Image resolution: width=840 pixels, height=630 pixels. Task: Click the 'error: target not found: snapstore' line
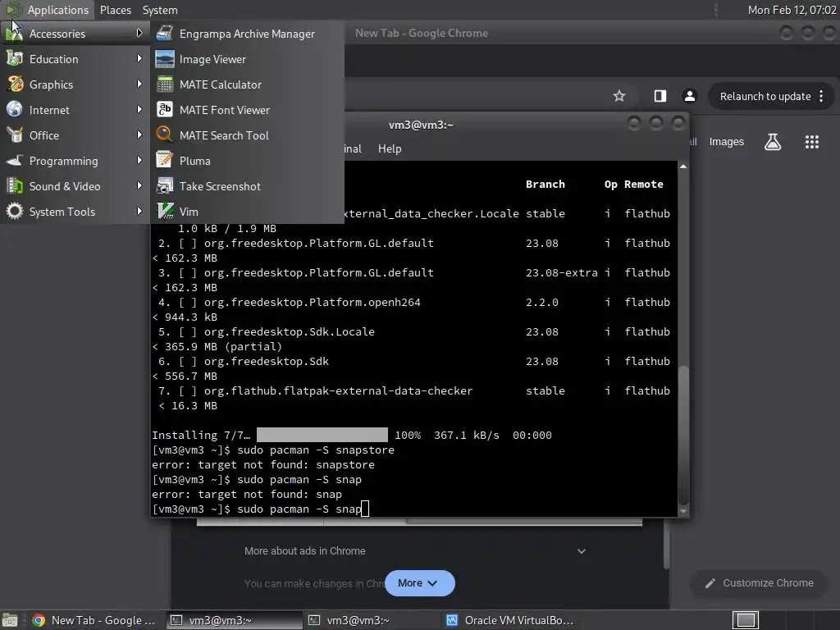263,465
